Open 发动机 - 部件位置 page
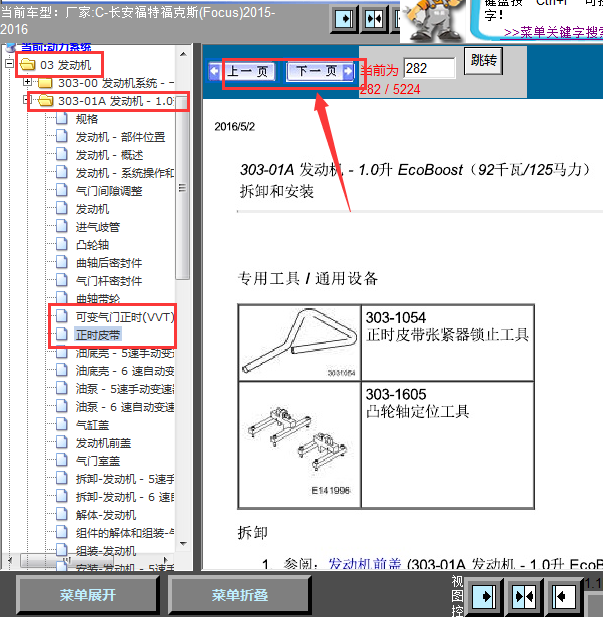Screen dimensions: 603x617 tap(120, 137)
